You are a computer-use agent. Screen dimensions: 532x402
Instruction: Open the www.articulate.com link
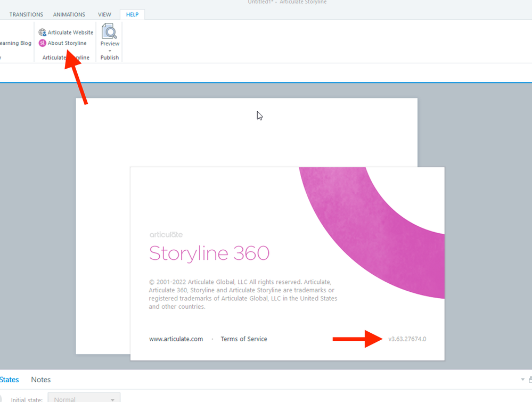click(x=176, y=339)
